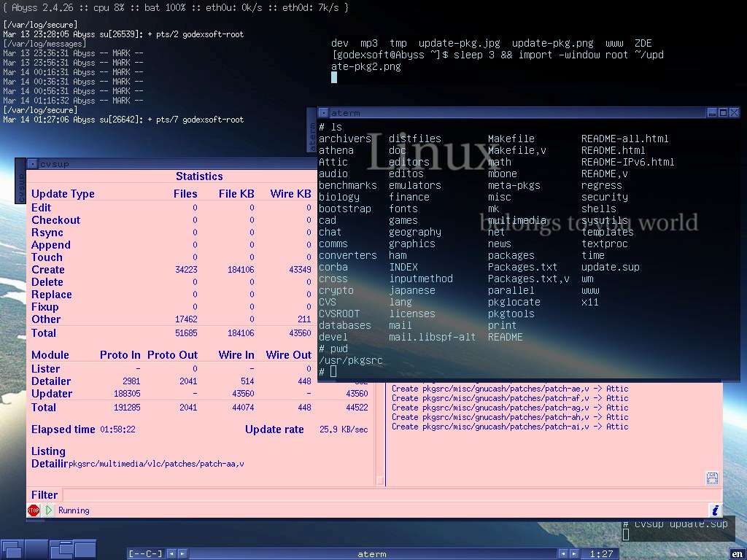Click the left arrow beside the clock
This screenshot has height=560, width=747.
click(563, 554)
